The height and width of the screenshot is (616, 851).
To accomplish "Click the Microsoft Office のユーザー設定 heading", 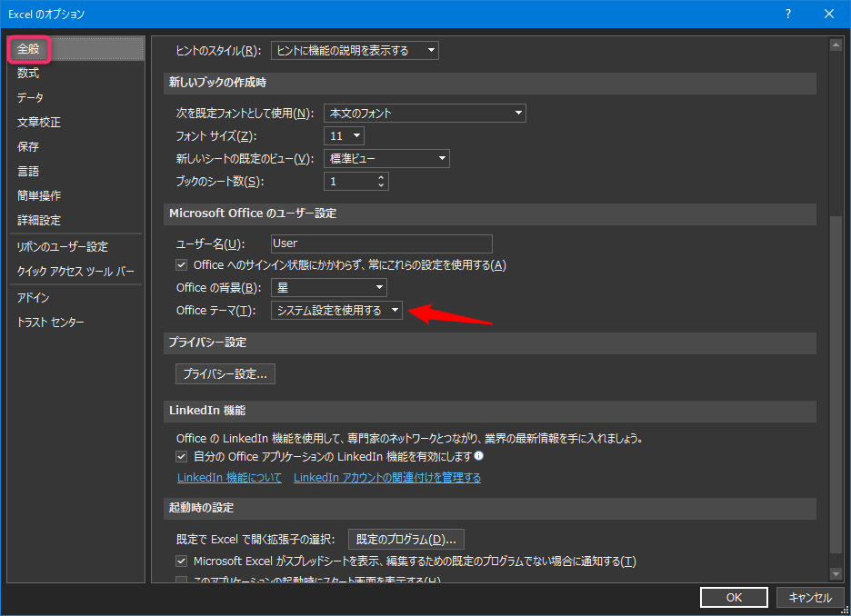I will [x=253, y=214].
